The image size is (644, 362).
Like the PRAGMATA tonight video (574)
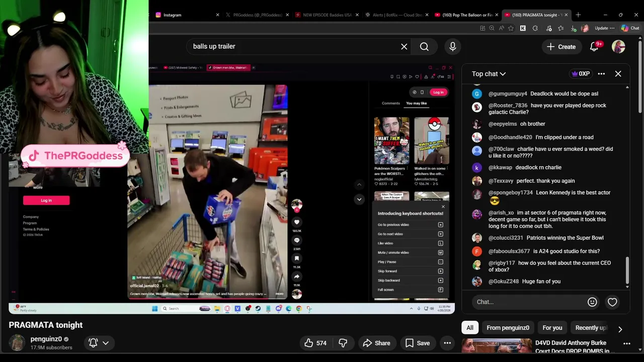pos(315,343)
